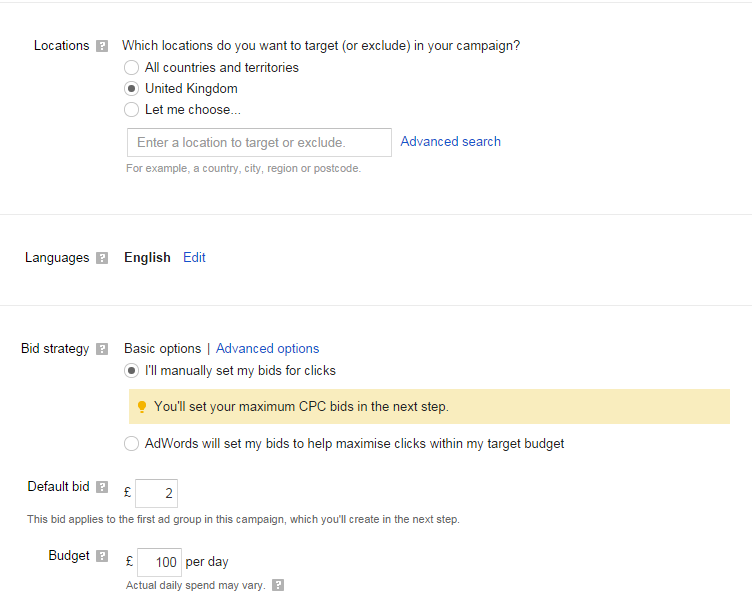The image size is (752, 602).
Task: Click the maximum CPC bids notice banner
Action: pyautogui.click(x=429, y=407)
